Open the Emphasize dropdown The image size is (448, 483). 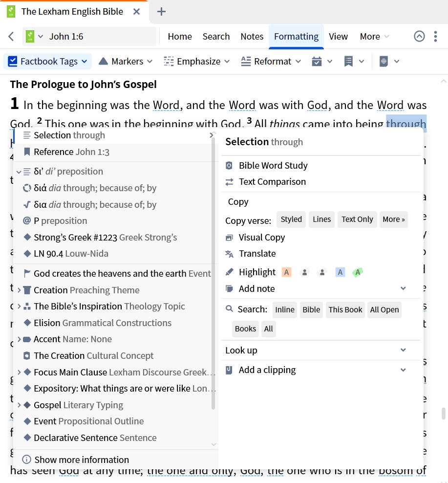click(x=197, y=61)
